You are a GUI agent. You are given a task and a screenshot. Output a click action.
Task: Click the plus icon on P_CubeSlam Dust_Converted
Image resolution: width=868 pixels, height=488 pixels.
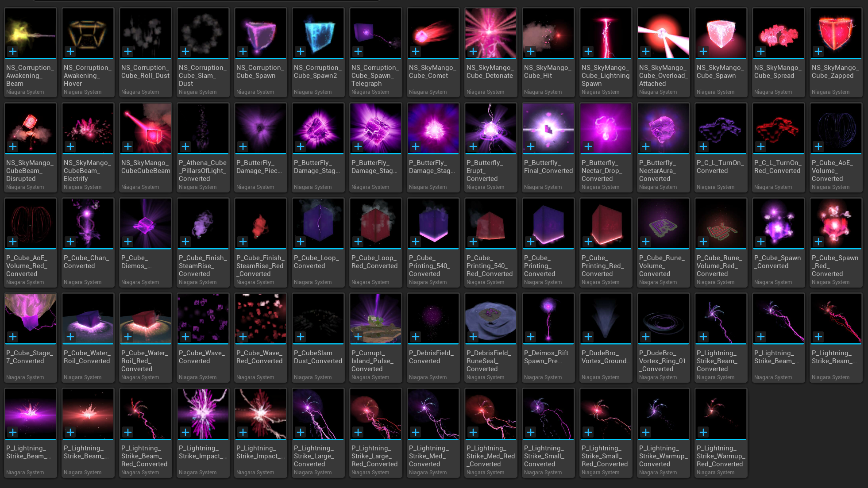(301, 337)
